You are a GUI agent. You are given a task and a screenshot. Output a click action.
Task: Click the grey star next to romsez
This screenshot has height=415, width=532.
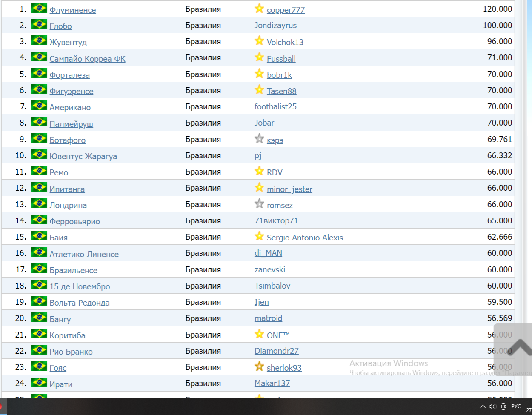click(x=259, y=204)
